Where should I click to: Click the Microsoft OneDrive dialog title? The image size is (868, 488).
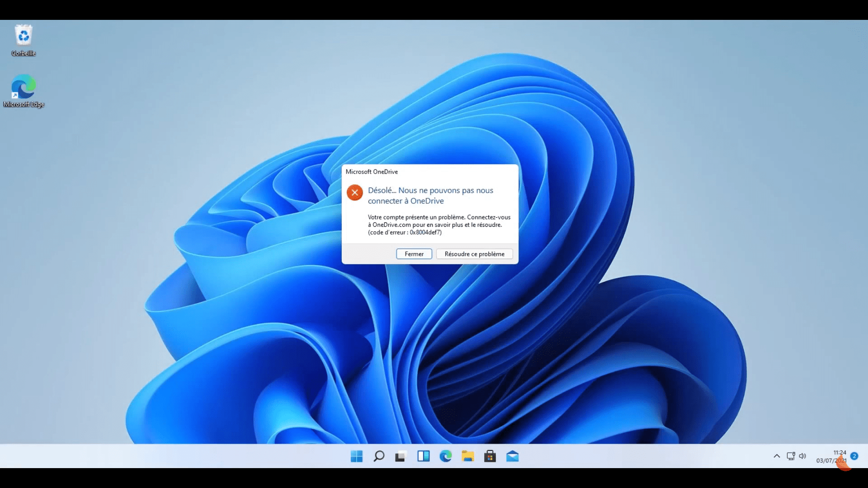372,172
